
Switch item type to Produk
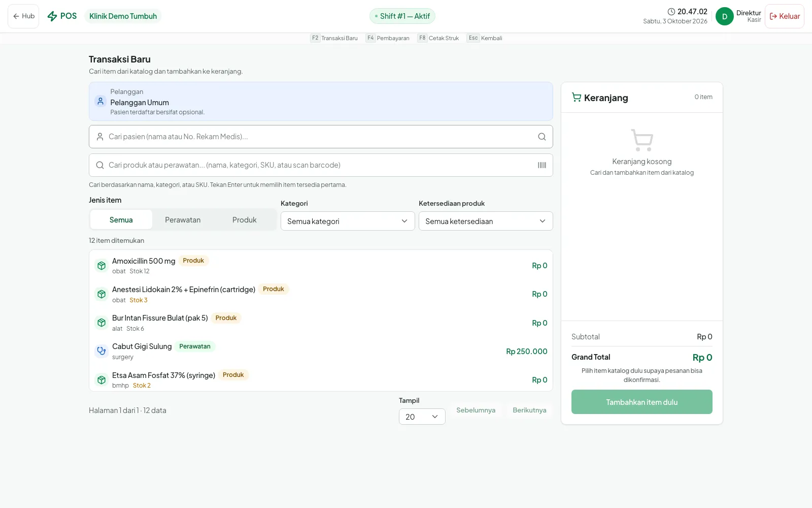[245, 220]
